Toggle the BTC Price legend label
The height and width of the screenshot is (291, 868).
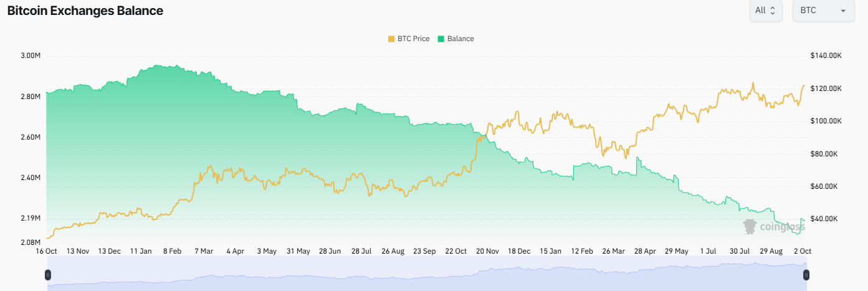413,39
